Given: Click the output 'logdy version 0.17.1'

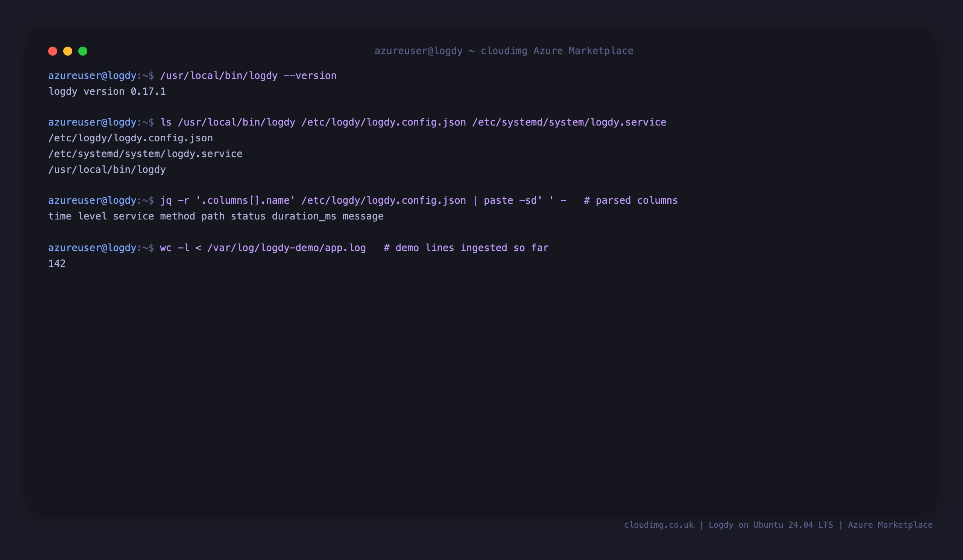Looking at the screenshot, I should pyautogui.click(x=107, y=92).
